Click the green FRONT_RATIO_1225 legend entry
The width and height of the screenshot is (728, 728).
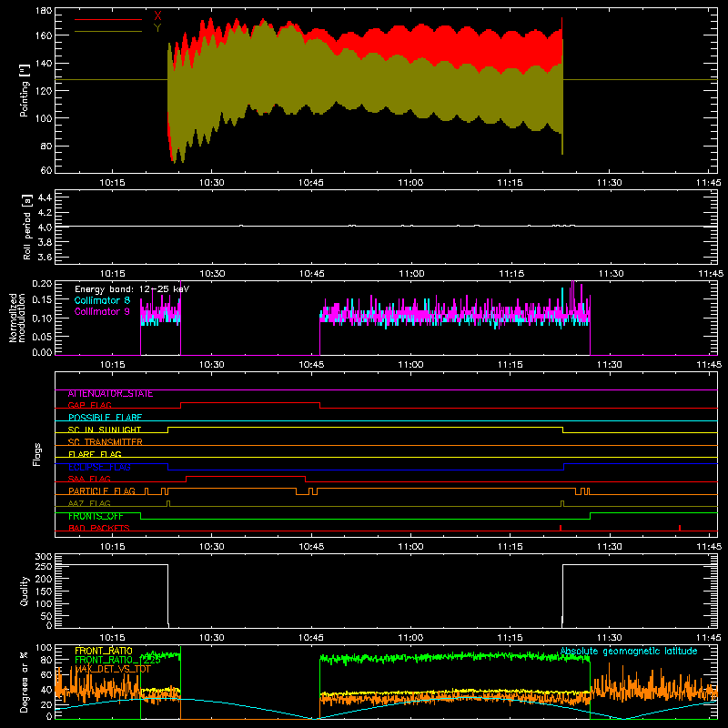[117, 661]
